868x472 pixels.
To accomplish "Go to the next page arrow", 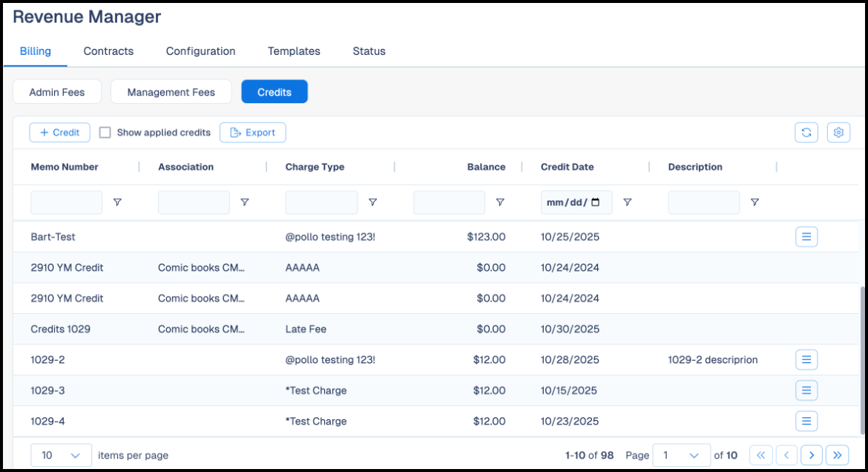I will click(x=812, y=455).
